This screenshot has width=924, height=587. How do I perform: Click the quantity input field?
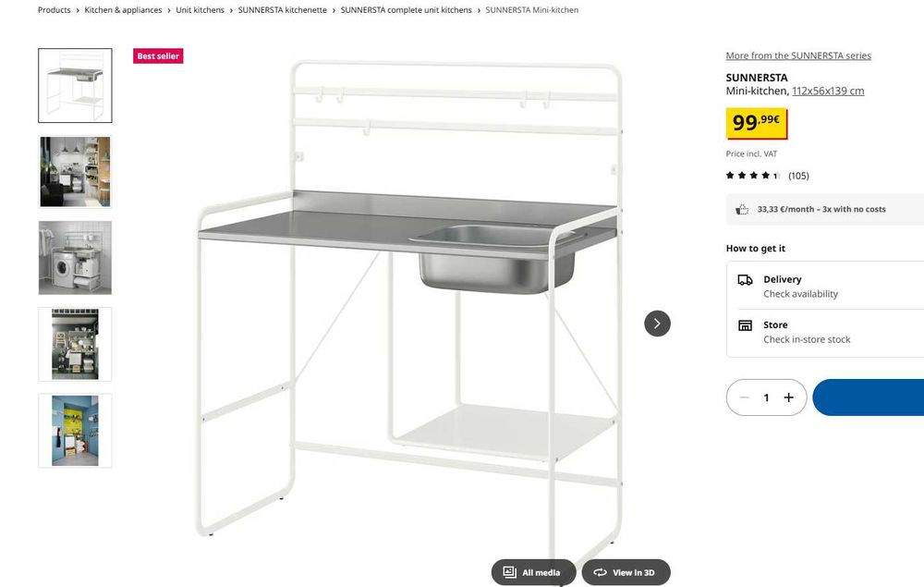coord(766,397)
